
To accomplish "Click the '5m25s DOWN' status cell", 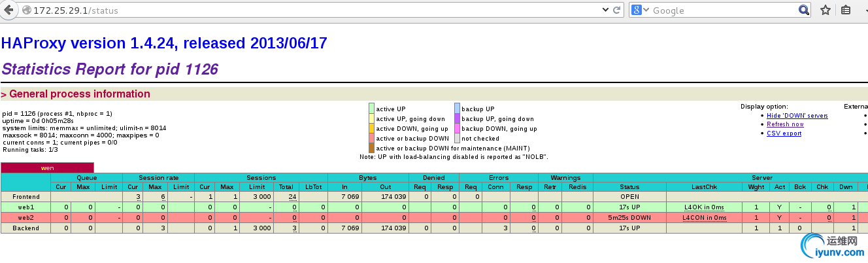I will pos(629,217).
